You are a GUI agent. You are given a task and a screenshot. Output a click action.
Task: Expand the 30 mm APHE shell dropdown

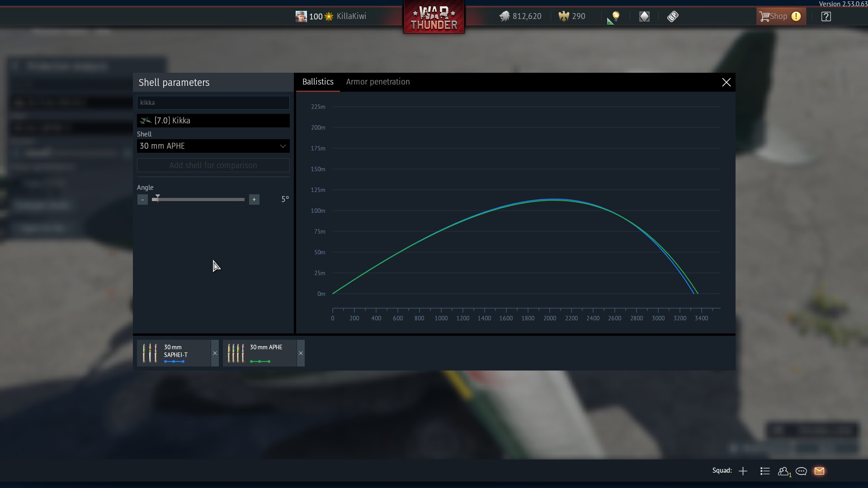283,146
